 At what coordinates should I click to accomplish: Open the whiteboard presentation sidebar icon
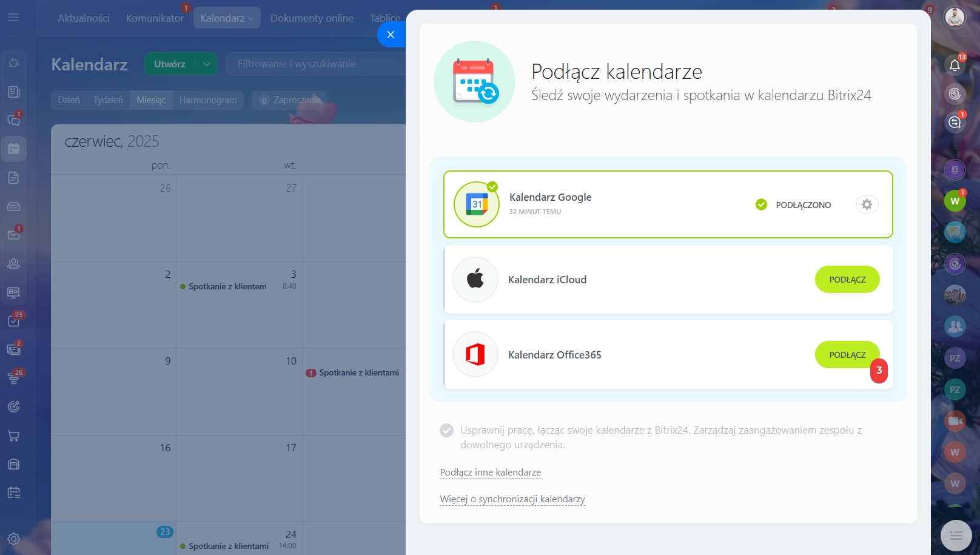(x=13, y=292)
